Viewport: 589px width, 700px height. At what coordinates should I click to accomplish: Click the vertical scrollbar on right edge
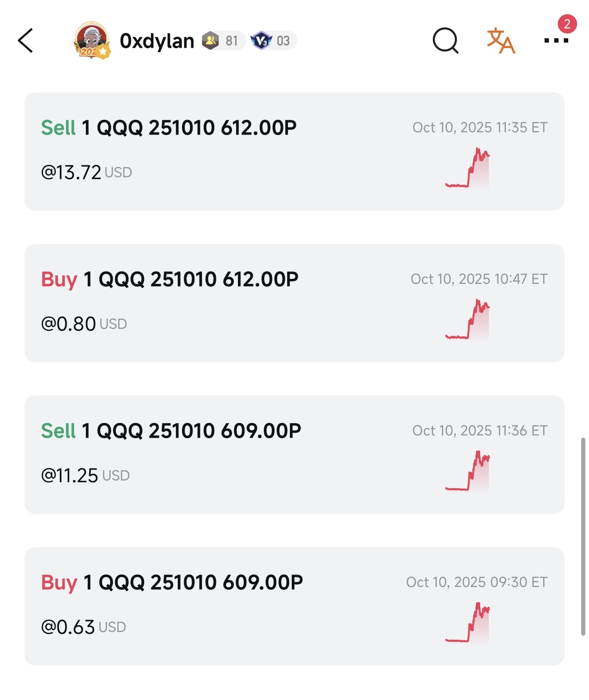(x=583, y=536)
